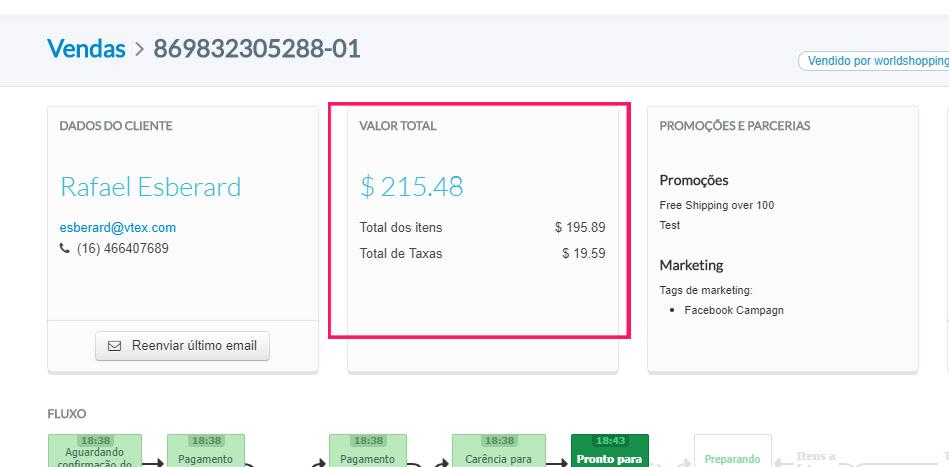Select the second Pagamento flow step
The height and width of the screenshot is (467, 949).
click(x=368, y=451)
